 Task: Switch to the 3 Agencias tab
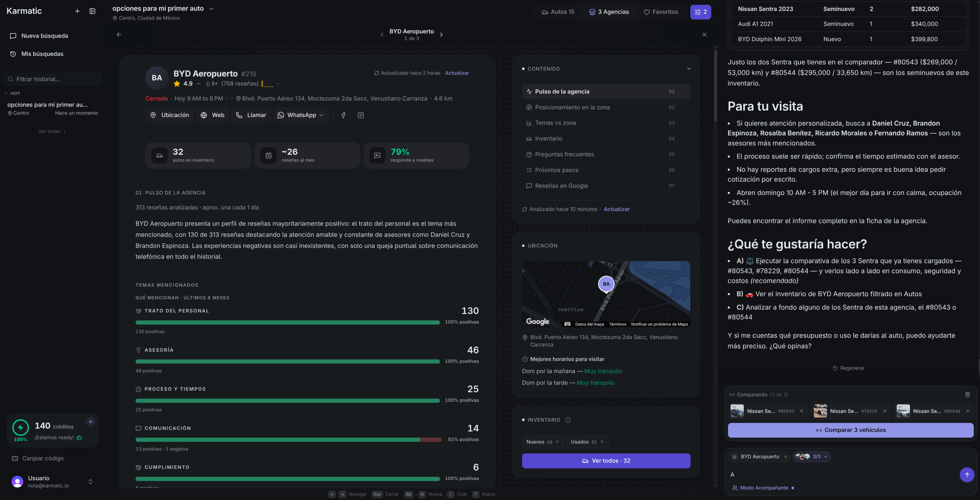coord(609,12)
